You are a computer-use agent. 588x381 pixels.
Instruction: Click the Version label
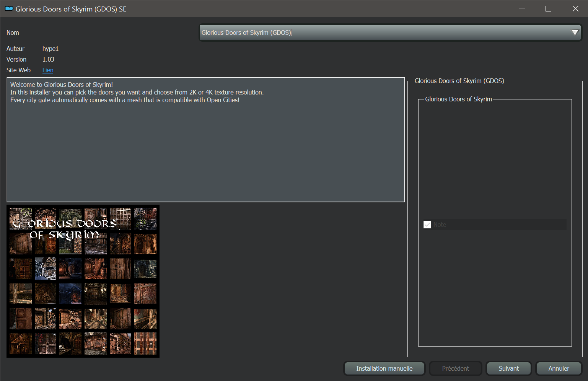pyautogui.click(x=16, y=59)
